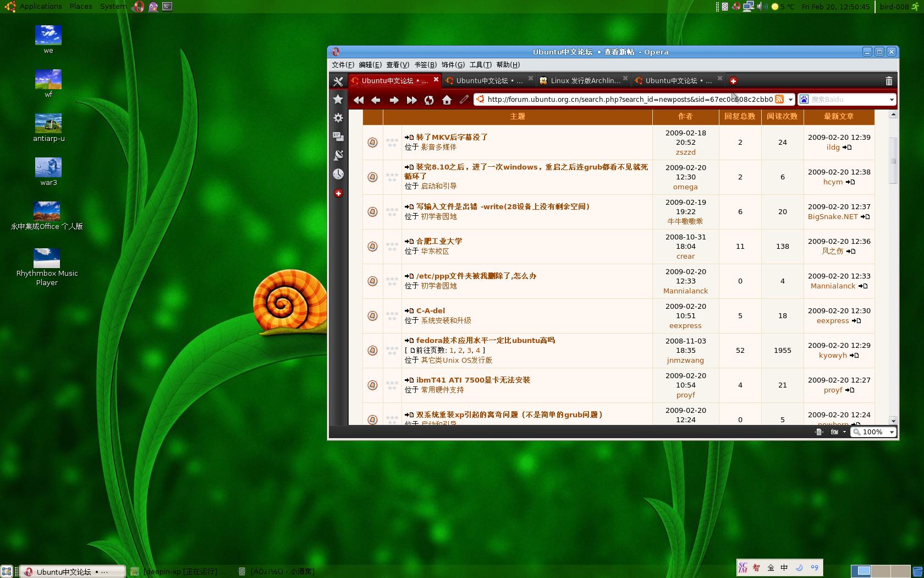Open the Bookmarks star panel
Screen dimensions: 924x578
click(x=338, y=99)
